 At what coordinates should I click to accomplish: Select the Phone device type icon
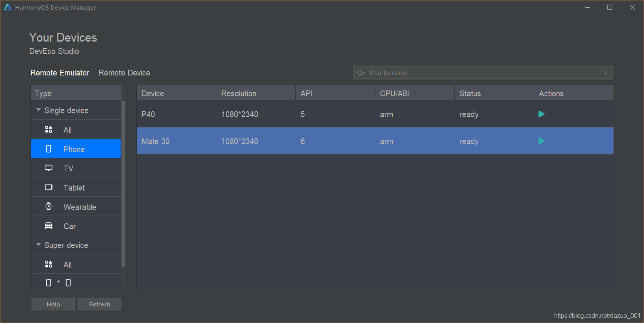coord(49,149)
